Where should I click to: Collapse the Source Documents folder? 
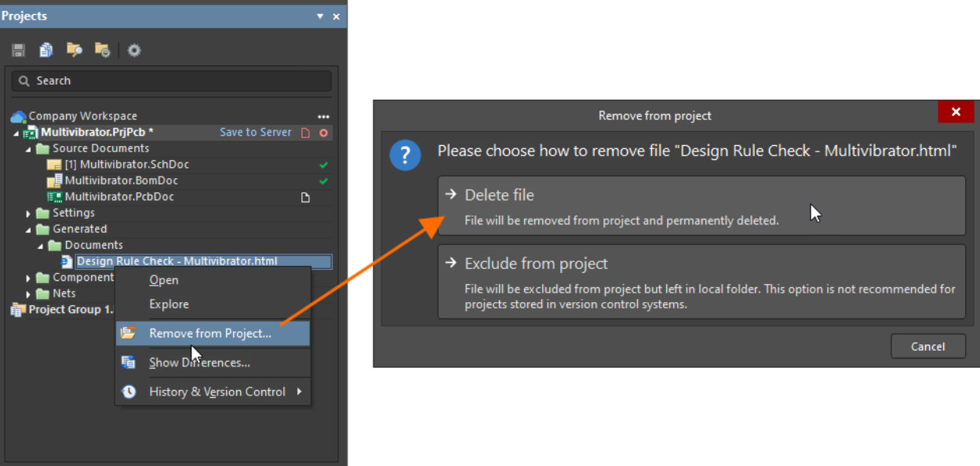(29, 149)
